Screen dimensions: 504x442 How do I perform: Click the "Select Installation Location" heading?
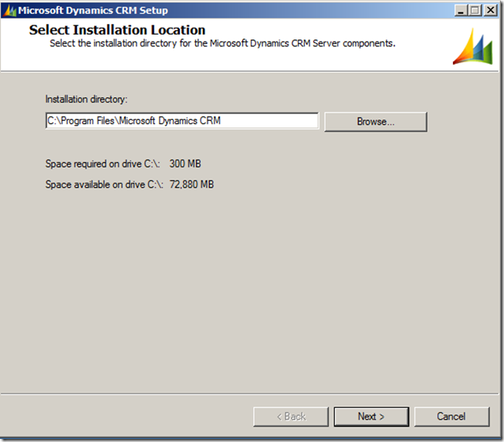coord(117,30)
